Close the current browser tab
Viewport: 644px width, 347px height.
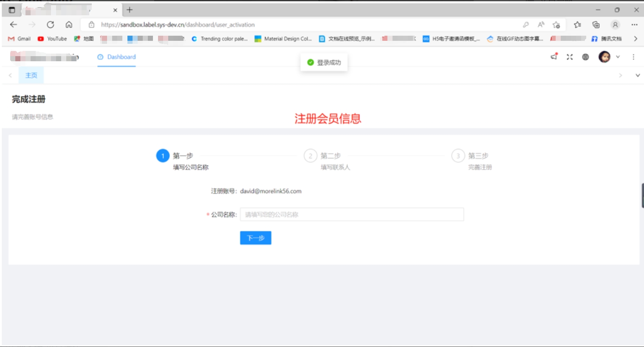click(x=115, y=10)
